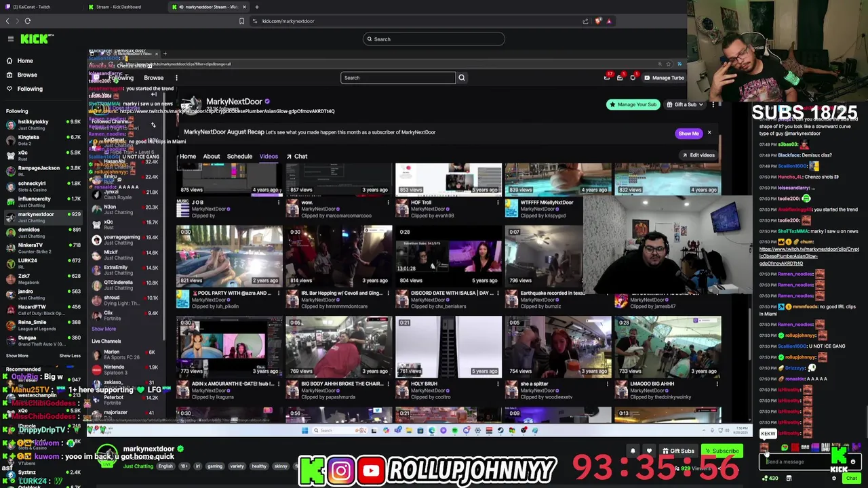868x488 pixels.
Task: Open the Twitch whispers chat bubble icon
Action: coord(633,78)
